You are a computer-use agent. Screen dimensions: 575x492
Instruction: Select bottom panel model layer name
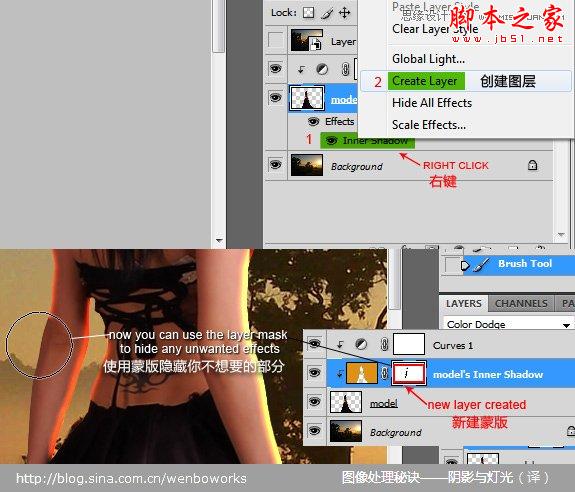pos(384,403)
